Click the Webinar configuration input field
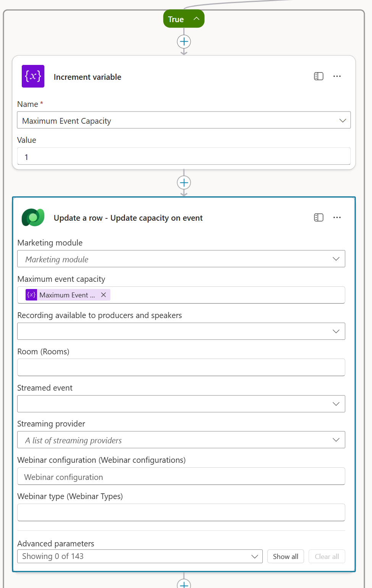The image size is (372, 588). pos(181,477)
